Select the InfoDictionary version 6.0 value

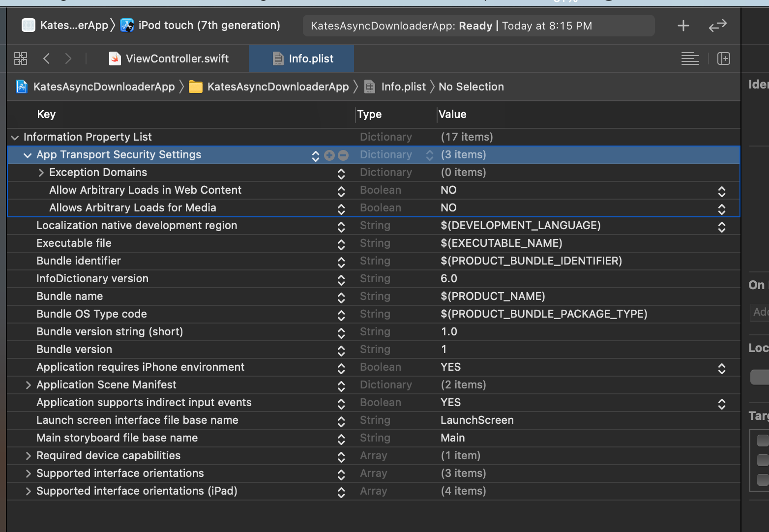449,278
